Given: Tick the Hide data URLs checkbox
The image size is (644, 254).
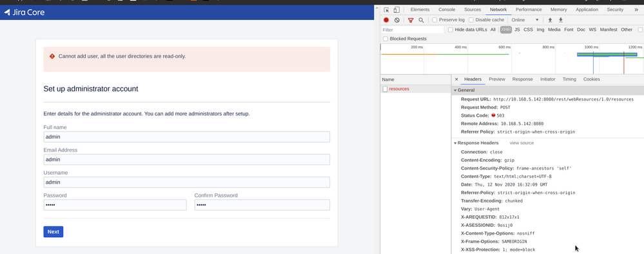Looking at the screenshot, I should tap(451, 30).
